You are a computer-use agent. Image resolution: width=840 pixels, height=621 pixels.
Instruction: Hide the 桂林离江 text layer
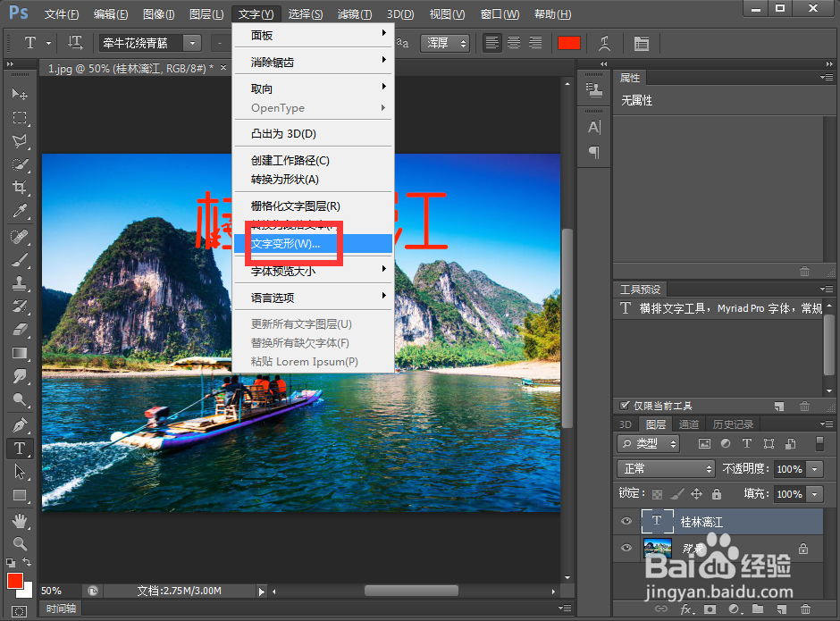[x=626, y=521]
